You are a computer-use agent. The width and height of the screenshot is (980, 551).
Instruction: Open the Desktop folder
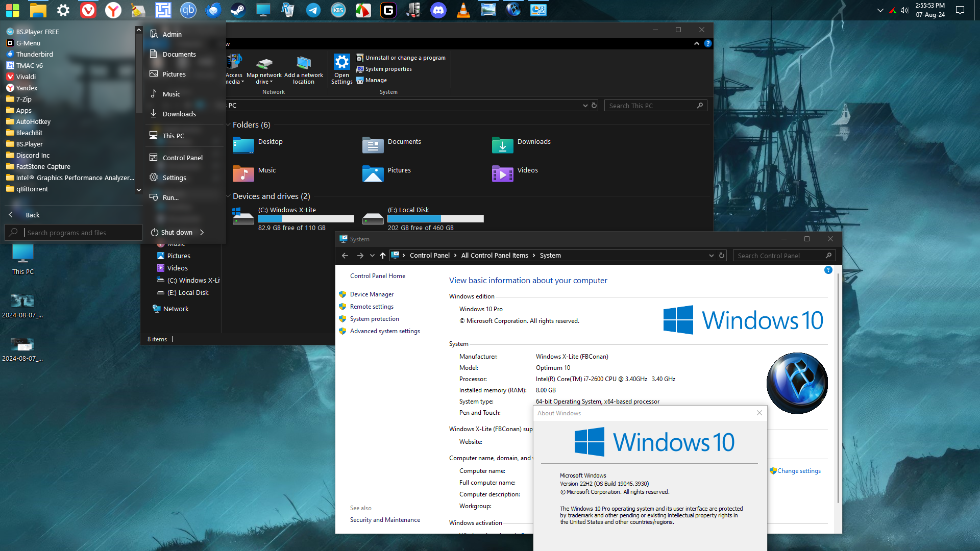tap(258, 145)
